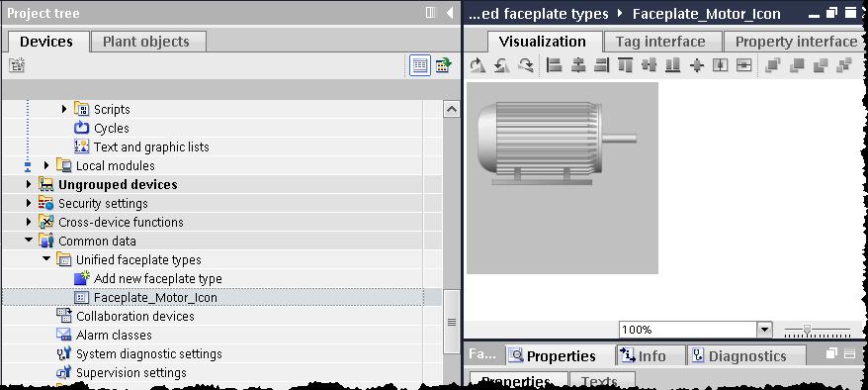Select the motor graphic on the canvas
This screenshot has width=868, height=390.
click(x=557, y=143)
